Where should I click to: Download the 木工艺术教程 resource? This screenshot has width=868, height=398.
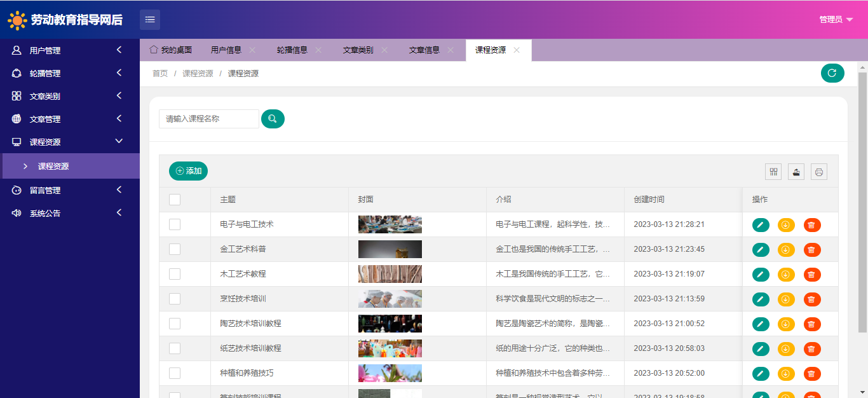pyautogui.click(x=786, y=275)
